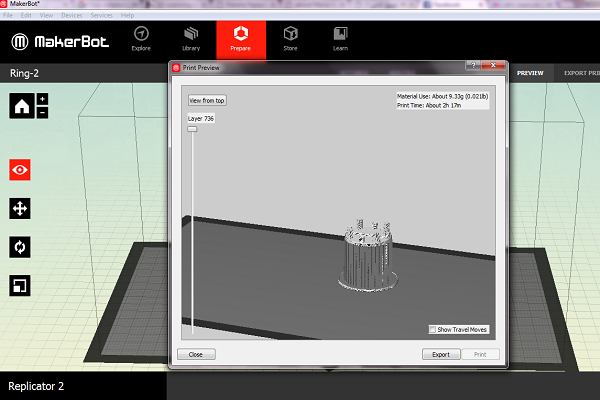The height and width of the screenshot is (400, 600).
Task: Zoom in with the plus button
Action: [x=42, y=99]
